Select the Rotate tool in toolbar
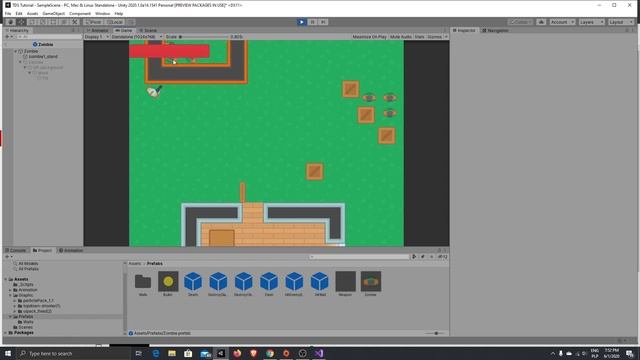Image resolution: width=640 pixels, height=360 pixels. coord(32,22)
